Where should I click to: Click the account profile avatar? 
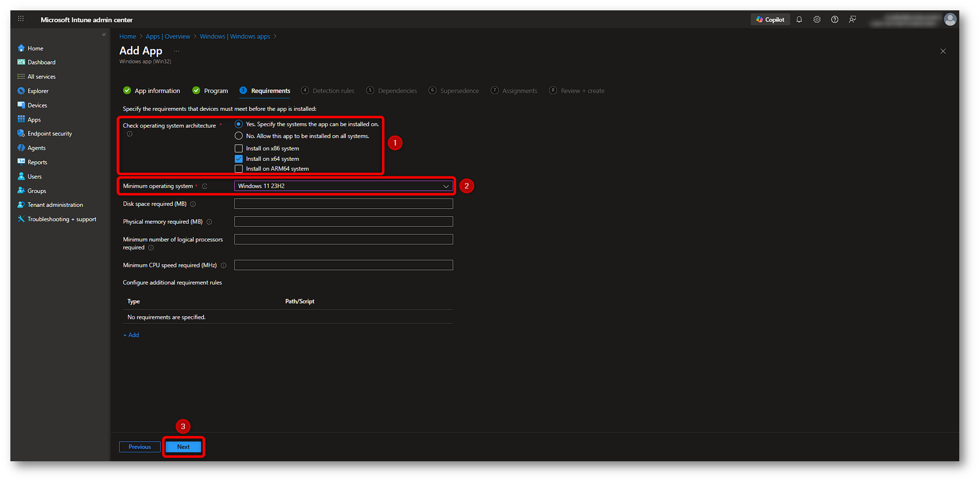950,19
